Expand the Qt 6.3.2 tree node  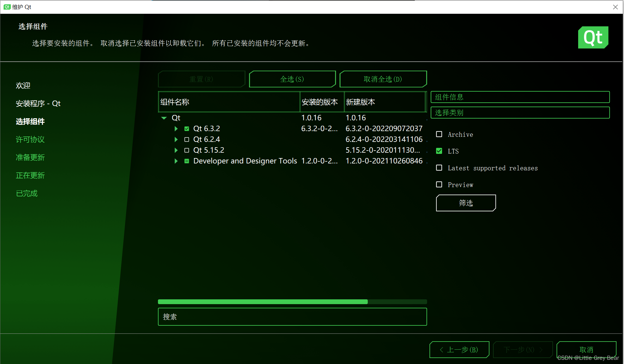[x=176, y=128]
